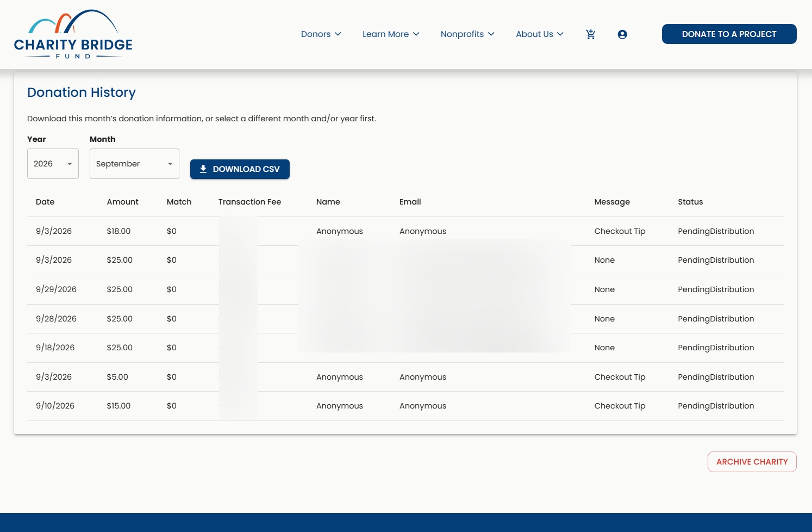Click the $0 match in 9/10/2026 row

click(x=172, y=406)
